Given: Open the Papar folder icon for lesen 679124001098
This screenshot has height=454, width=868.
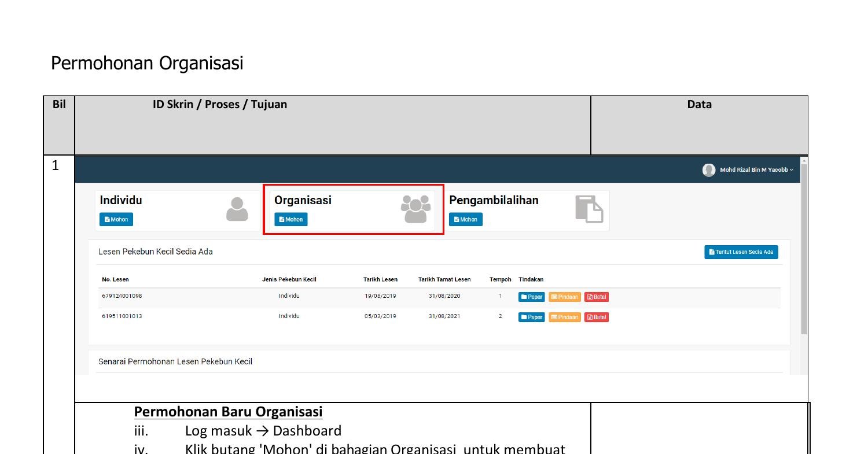Looking at the screenshot, I should [524, 297].
